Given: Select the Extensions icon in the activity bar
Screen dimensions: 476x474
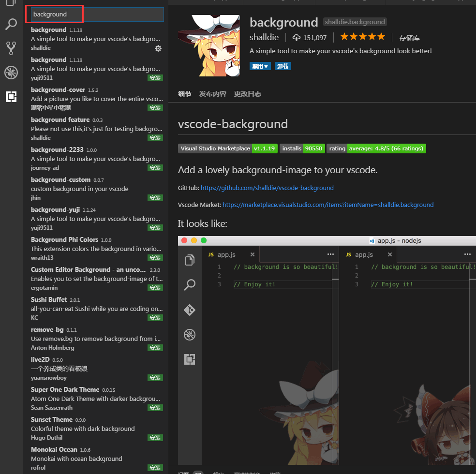Looking at the screenshot, I should [12, 97].
